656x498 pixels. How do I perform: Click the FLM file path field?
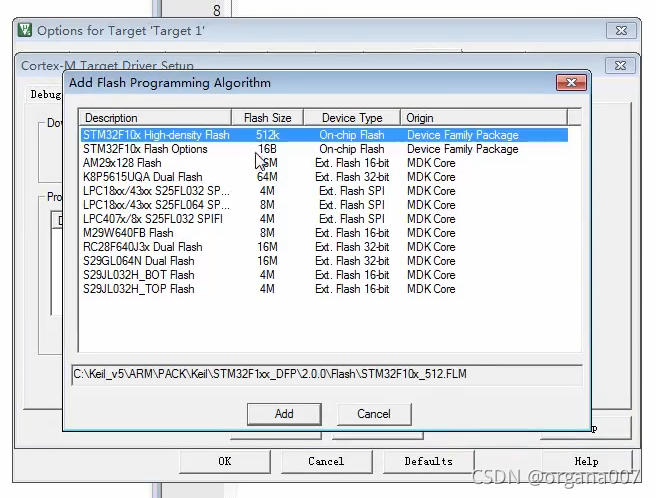(x=327, y=374)
